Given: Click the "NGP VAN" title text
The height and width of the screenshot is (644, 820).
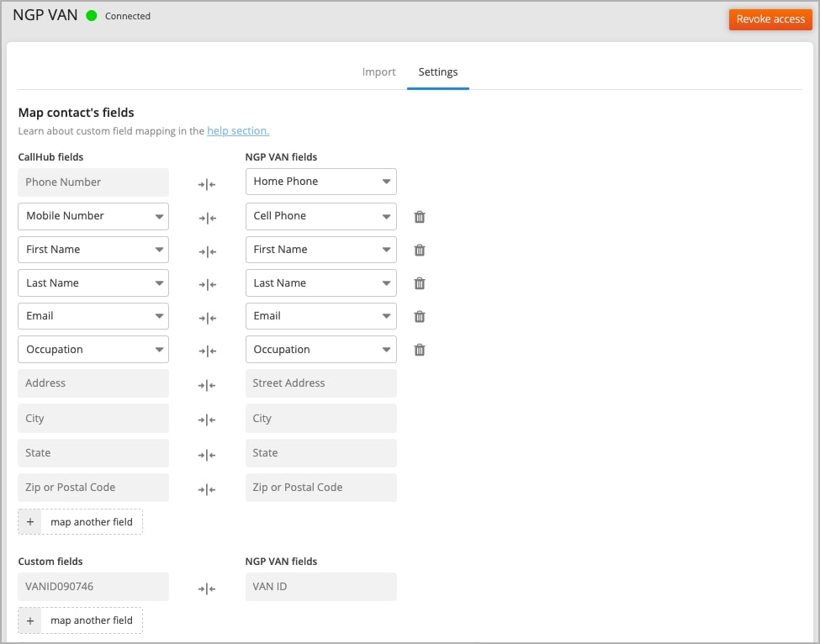Looking at the screenshot, I should [x=45, y=15].
